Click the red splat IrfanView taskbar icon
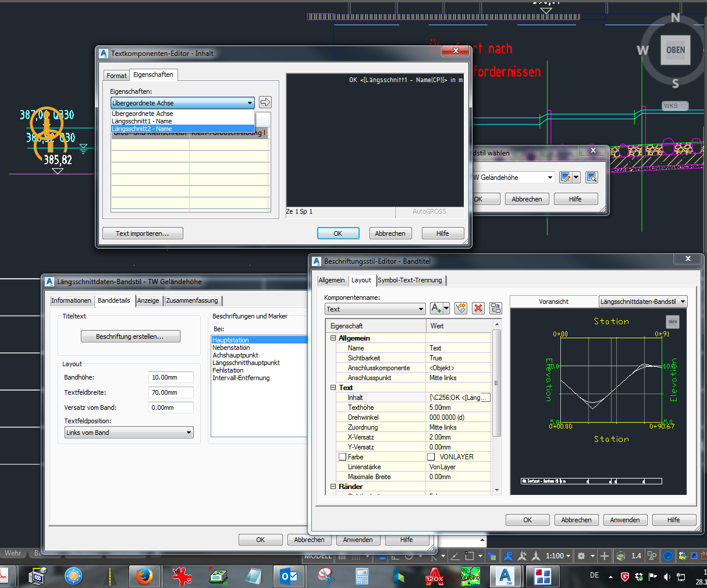707x588 pixels. (x=182, y=576)
